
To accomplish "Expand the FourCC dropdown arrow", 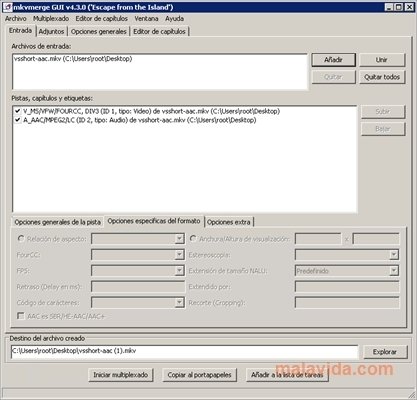I will 179,255.
